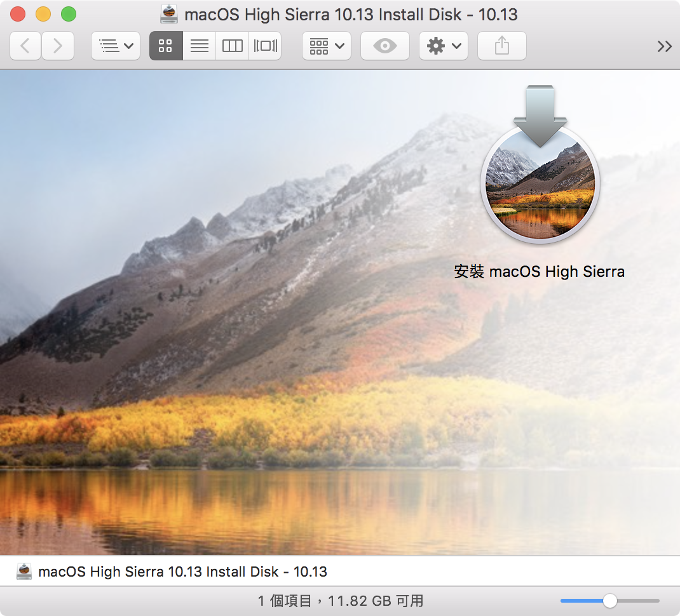Switch to column view
This screenshot has height=616, width=680.
coord(232,46)
